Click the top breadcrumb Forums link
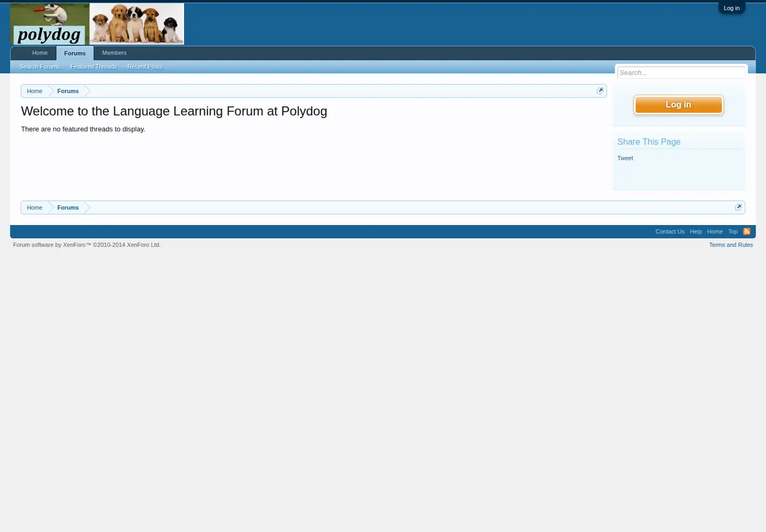 [x=68, y=92]
